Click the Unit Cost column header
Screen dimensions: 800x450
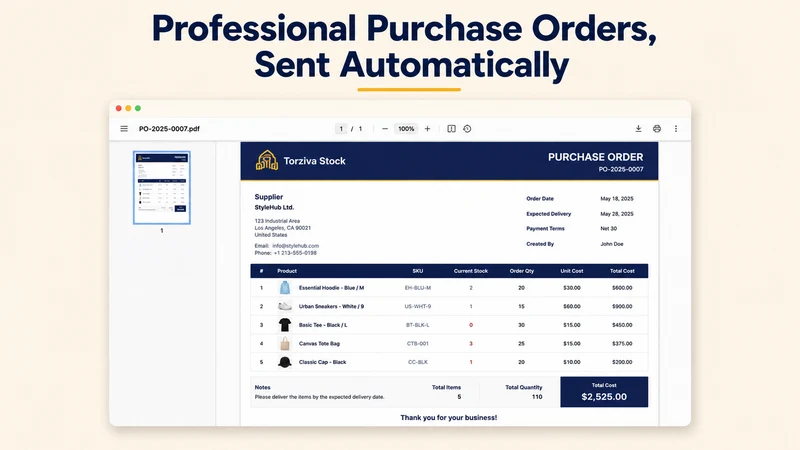[571, 271]
